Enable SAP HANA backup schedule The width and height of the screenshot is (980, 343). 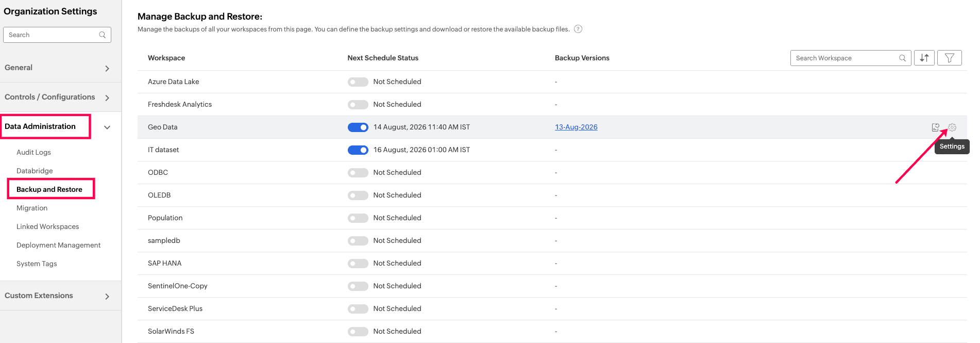pyautogui.click(x=358, y=263)
